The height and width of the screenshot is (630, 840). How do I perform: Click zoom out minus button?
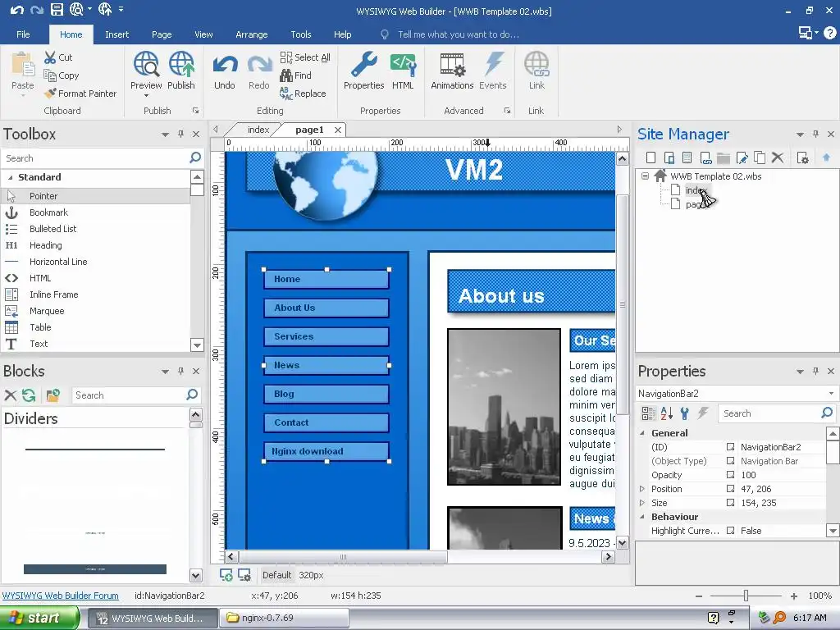coord(699,596)
